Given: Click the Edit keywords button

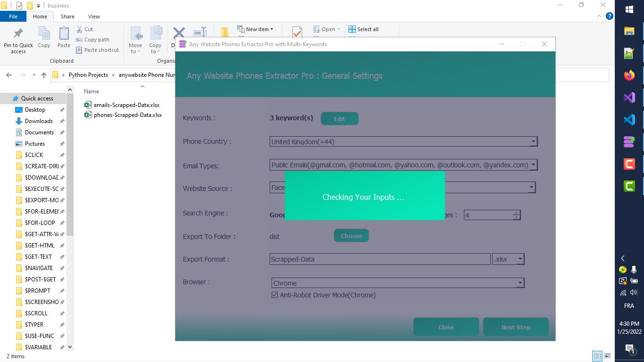Looking at the screenshot, I should coord(339,119).
